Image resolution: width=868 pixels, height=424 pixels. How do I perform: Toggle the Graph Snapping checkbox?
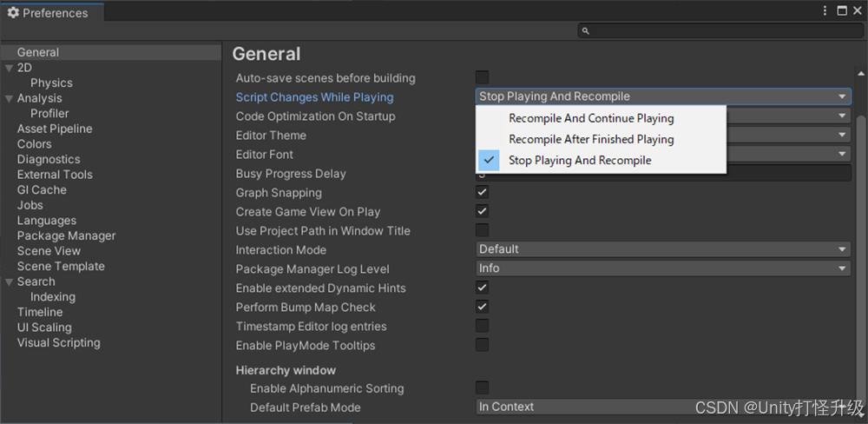pyautogui.click(x=482, y=192)
